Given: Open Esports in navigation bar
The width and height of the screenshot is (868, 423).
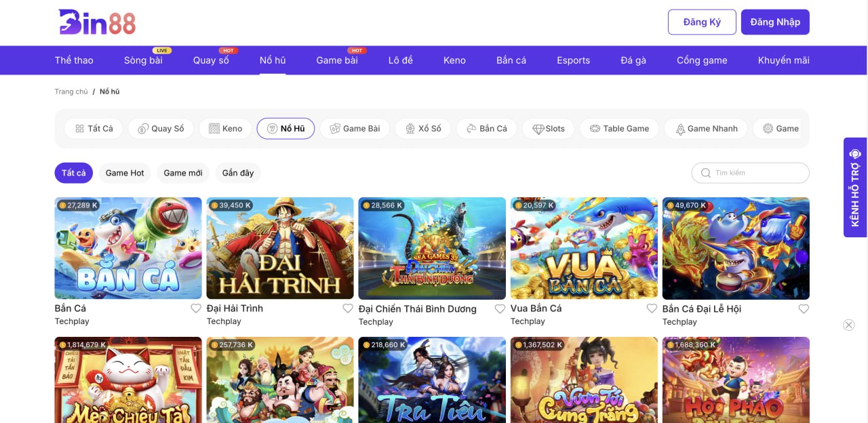Looking at the screenshot, I should click(x=574, y=60).
